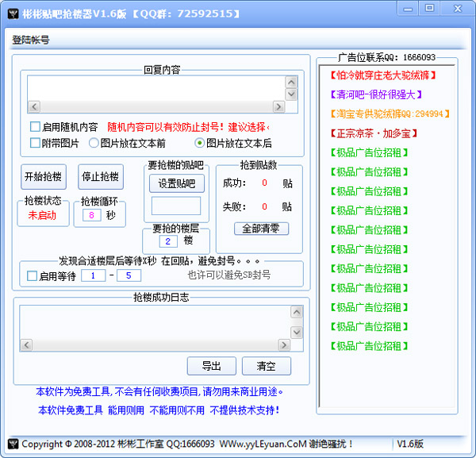The image size is (476, 458).
Task: Click the log up scroll arrow
Action: tap(297, 312)
